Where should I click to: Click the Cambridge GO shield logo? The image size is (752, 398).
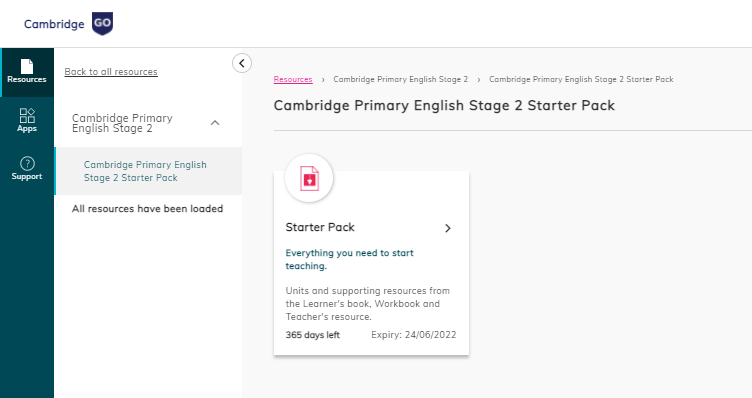pos(102,23)
